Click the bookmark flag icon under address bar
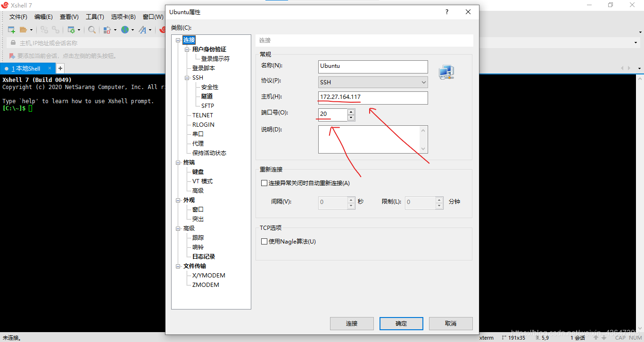This screenshot has width=644, height=342. pos(12,56)
